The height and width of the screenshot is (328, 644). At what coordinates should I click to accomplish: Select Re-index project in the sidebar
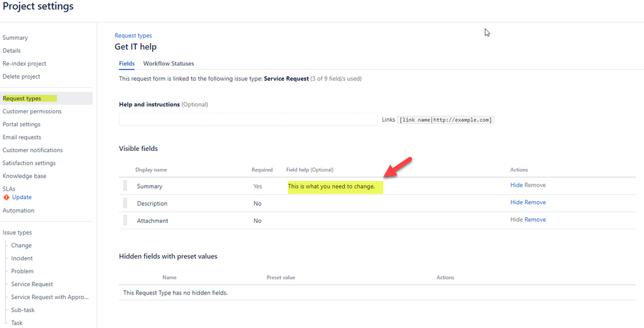pyautogui.click(x=24, y=64)
